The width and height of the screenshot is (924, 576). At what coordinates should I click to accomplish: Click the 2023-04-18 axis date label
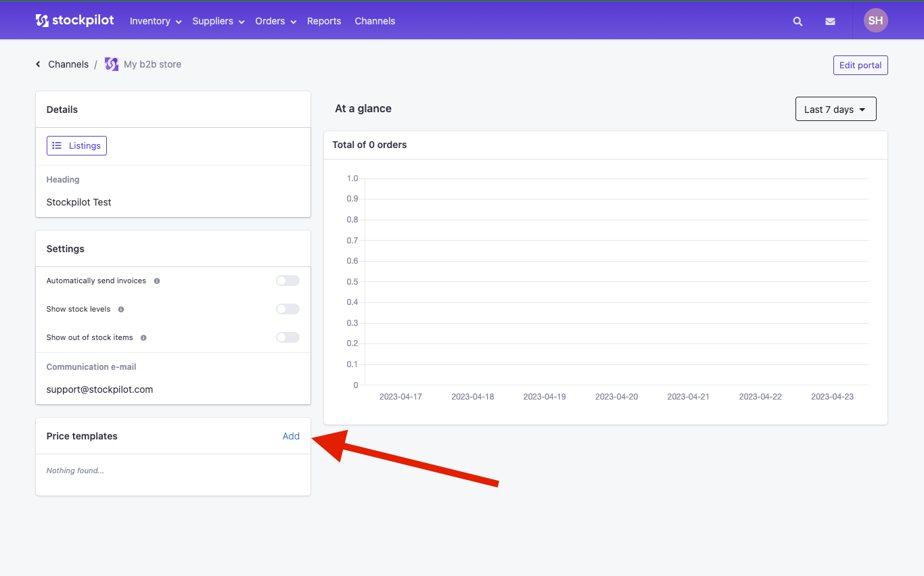click(473, 397)
